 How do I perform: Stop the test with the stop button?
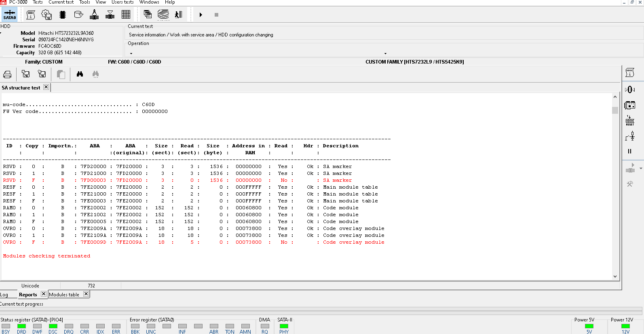(x=216, y=15)
